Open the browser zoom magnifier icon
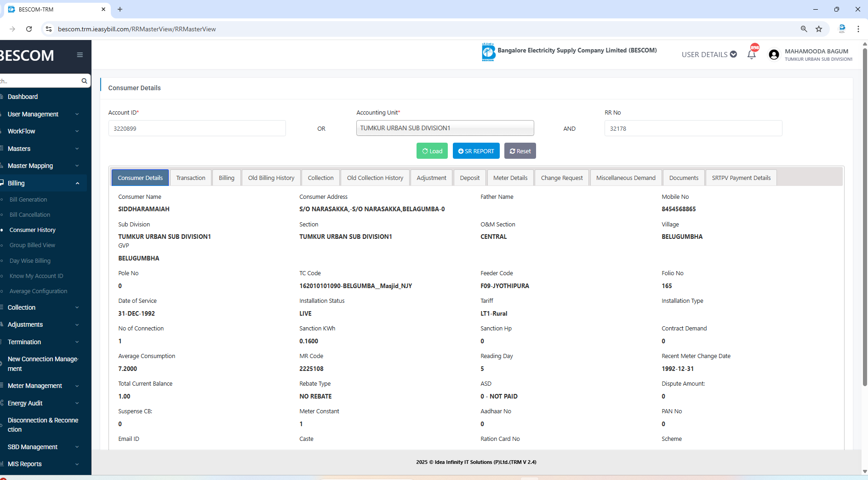The height and width of the screenshot is (480, 868). pos(804,29)
